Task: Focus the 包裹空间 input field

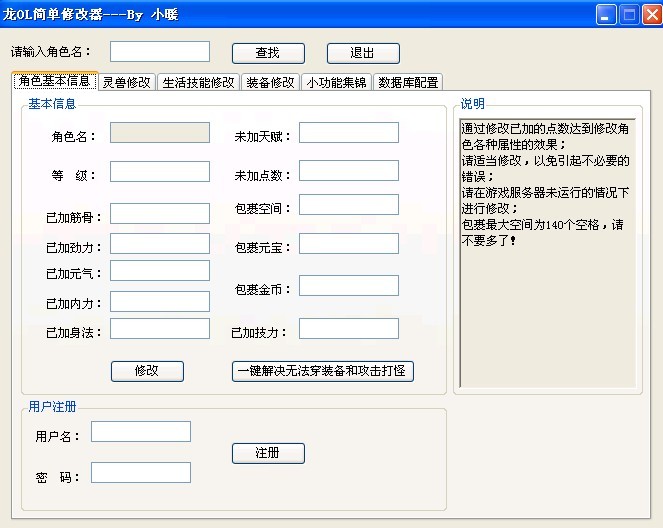Action: pyautogui.click(x=349, y=204)
